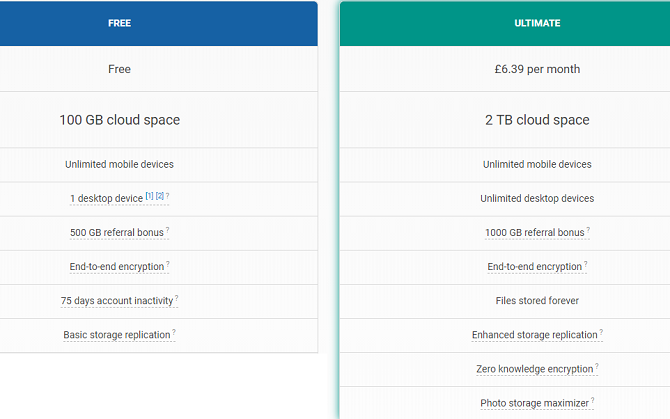Image resolution: width=670 pixels, height=419 pixels.
Task: Click the help icon next to 500 GB referral bonus
Action: 167,230
